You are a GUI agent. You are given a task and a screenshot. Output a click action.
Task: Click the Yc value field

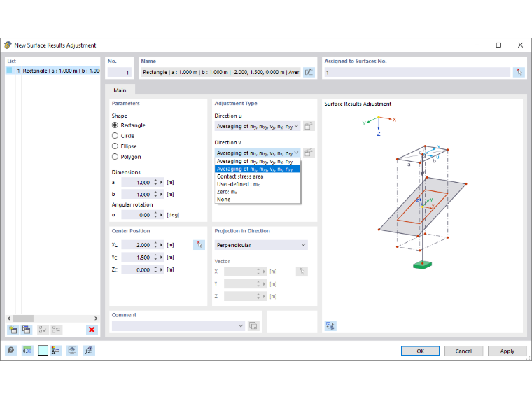[x=136, y=257]
